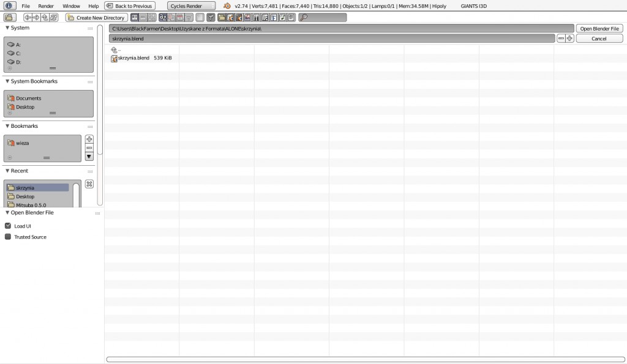Sort files alphabetically
The image size is (627, 364).
163,18
